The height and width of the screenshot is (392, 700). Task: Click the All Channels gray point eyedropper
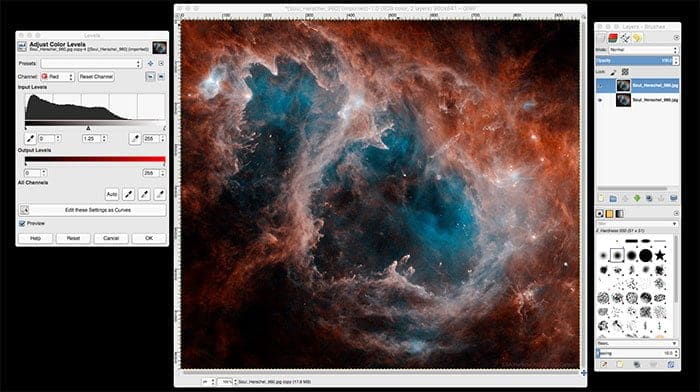(144, 194)
